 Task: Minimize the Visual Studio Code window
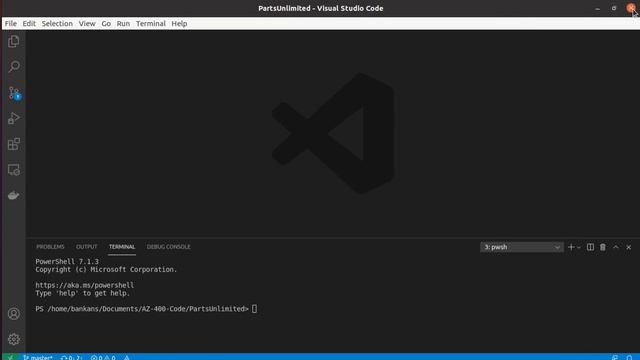click(x=598, y=8)
